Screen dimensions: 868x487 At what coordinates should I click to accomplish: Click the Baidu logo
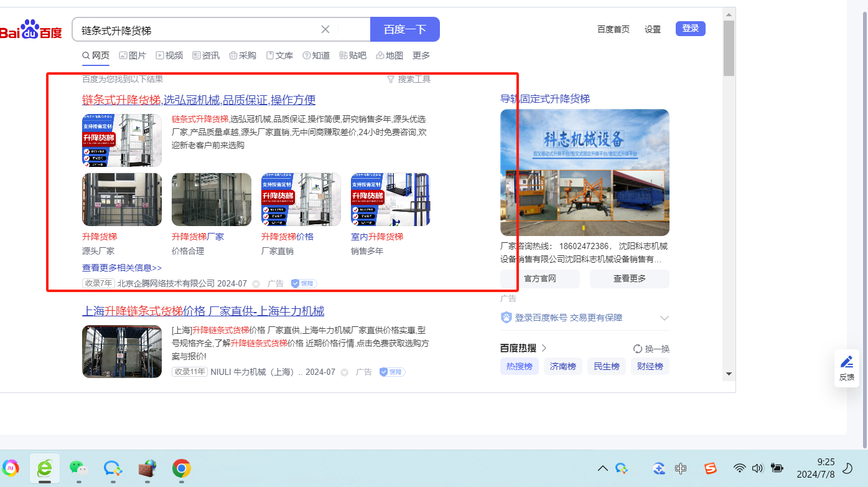(x=31, y=29)
